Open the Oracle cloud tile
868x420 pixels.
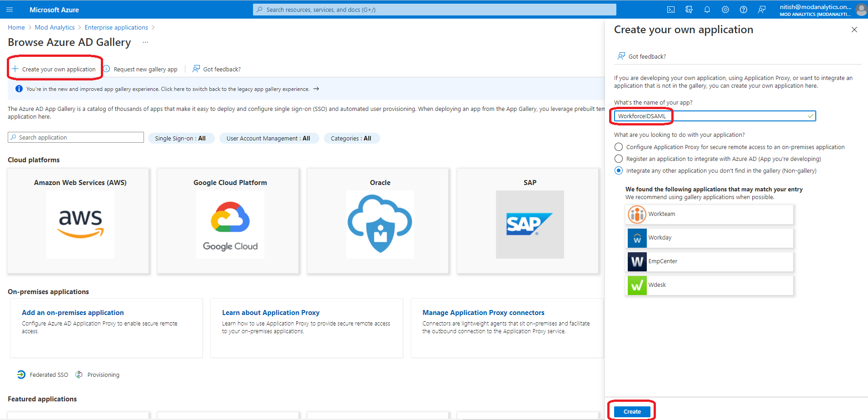pos(378,221)
